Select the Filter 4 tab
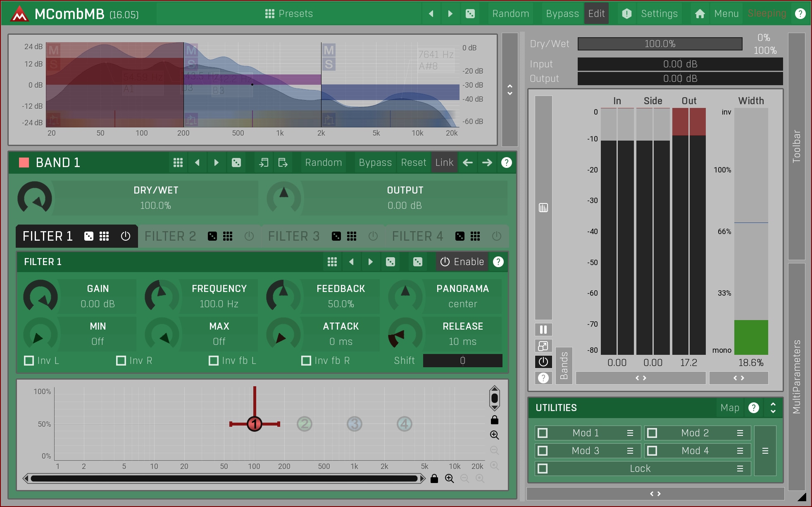The image size is (812, 507). point(418,236)
